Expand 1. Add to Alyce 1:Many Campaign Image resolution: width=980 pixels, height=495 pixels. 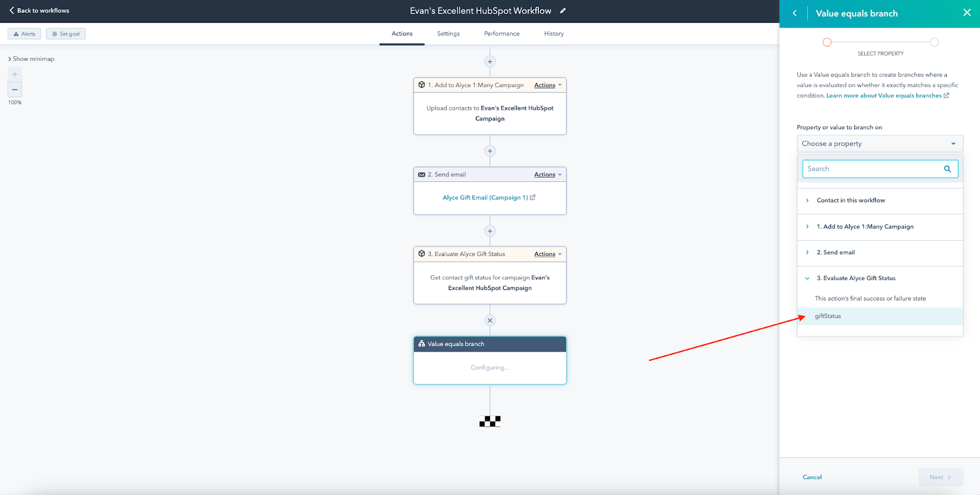880,227
